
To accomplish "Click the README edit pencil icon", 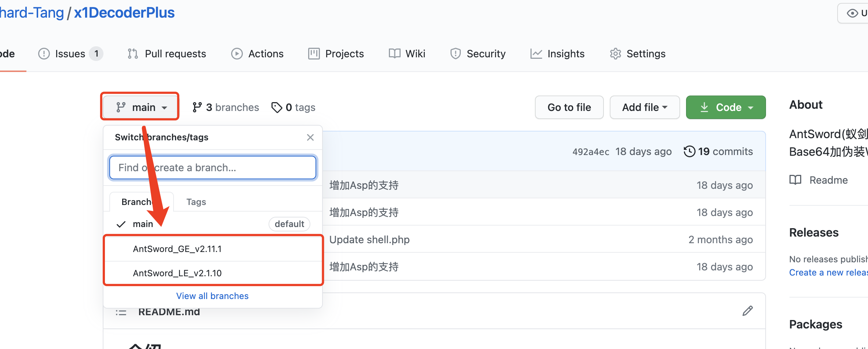I will click(748, 311).
